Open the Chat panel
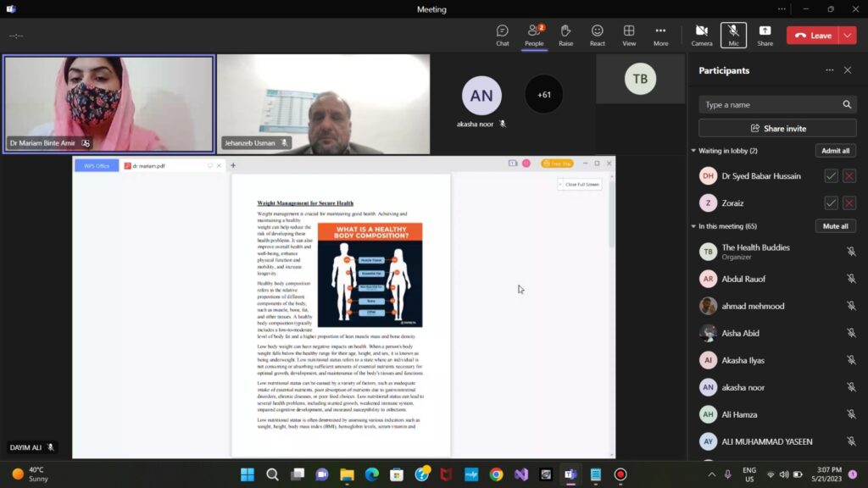 point(502,36)
